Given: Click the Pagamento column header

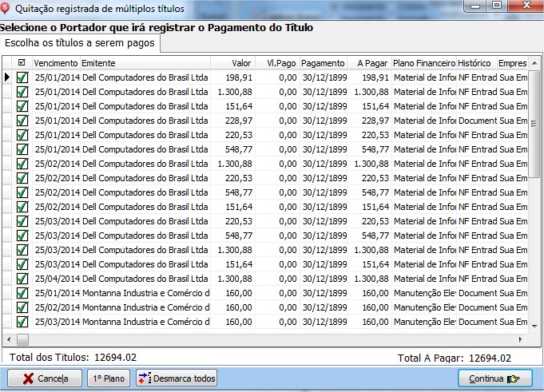Looking at the screenshot, I should [x=324, y=63].
